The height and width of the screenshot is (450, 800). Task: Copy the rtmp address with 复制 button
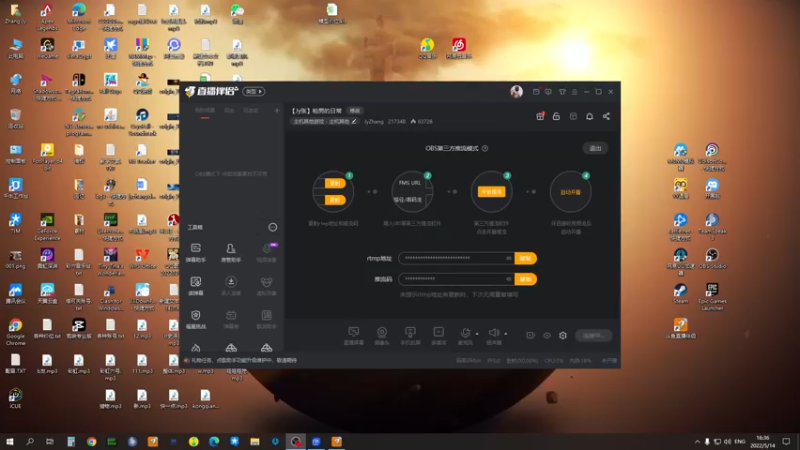(x=526, y=258)
